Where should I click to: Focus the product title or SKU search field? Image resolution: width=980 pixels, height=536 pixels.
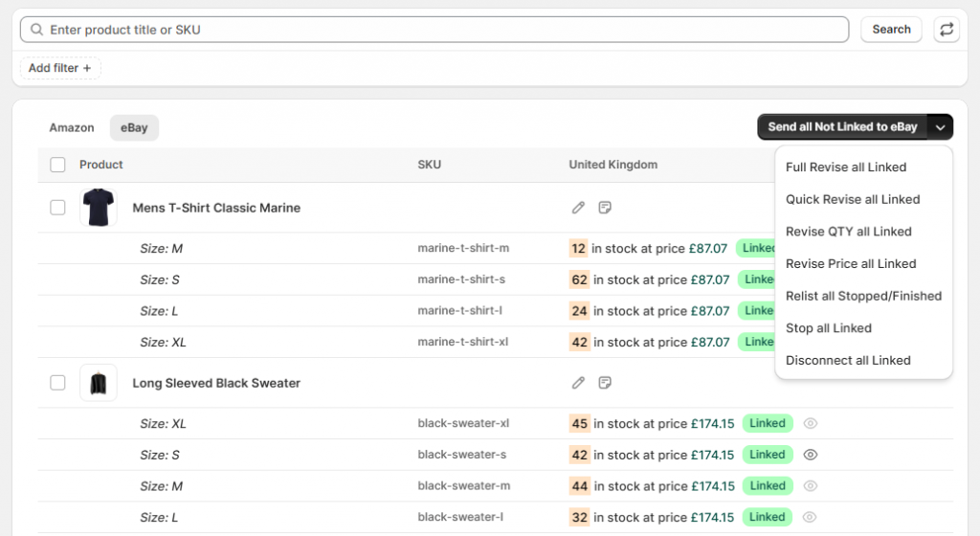440,30
